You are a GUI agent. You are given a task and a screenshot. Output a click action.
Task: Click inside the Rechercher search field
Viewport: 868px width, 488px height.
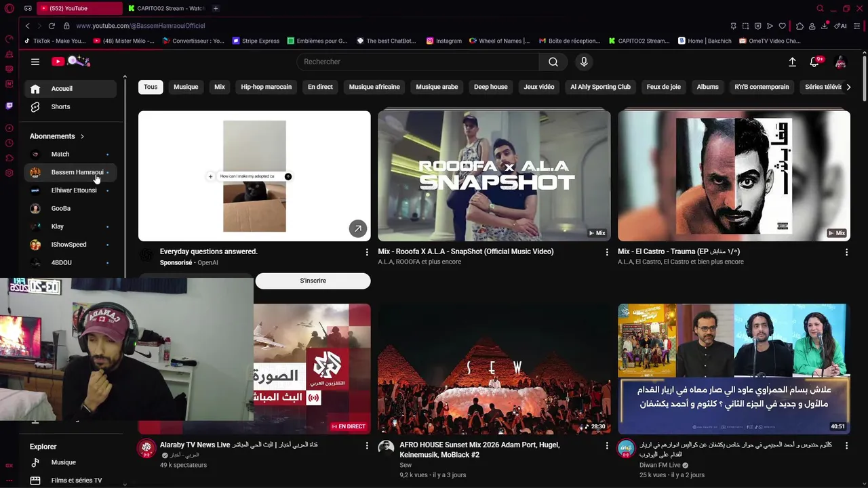click(418, 62)
